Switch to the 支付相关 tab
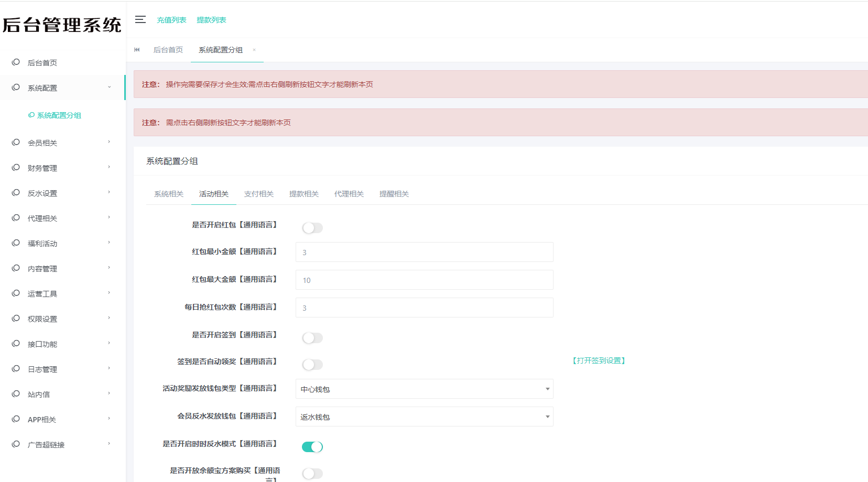Viewport: 868px width, 482px height. (258, 193)
